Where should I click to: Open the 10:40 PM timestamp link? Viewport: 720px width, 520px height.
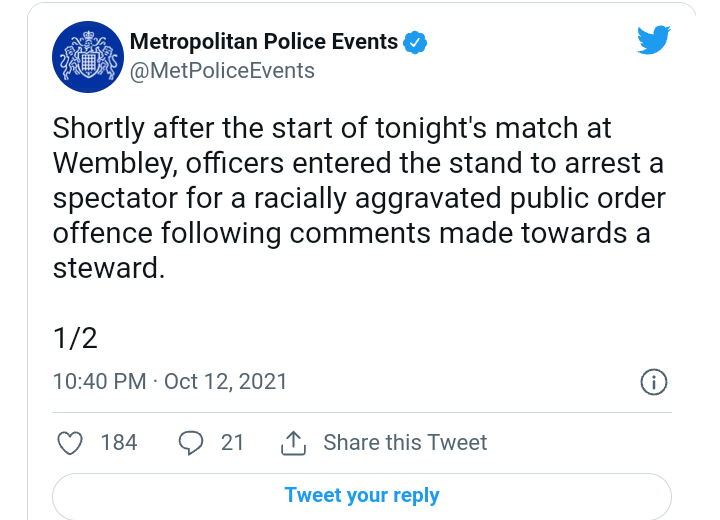point(100,382)
